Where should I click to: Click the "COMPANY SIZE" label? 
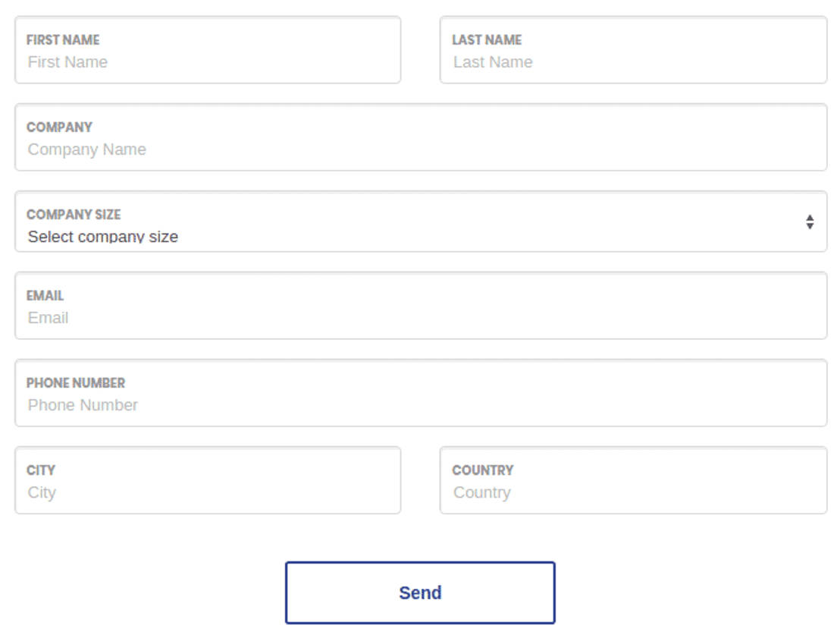point(74,215)
